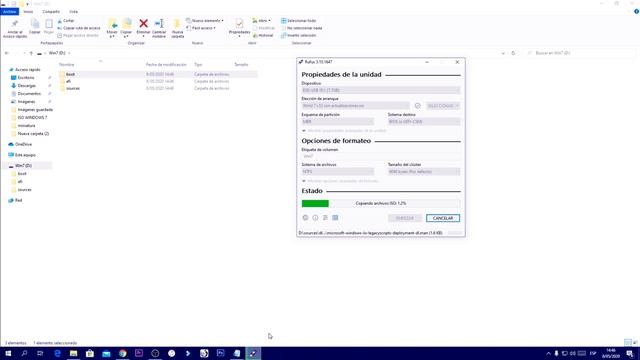Select Este equipo in navigation pane
Image resolution: width=640 pixels, height=360 pixels.
25,155
